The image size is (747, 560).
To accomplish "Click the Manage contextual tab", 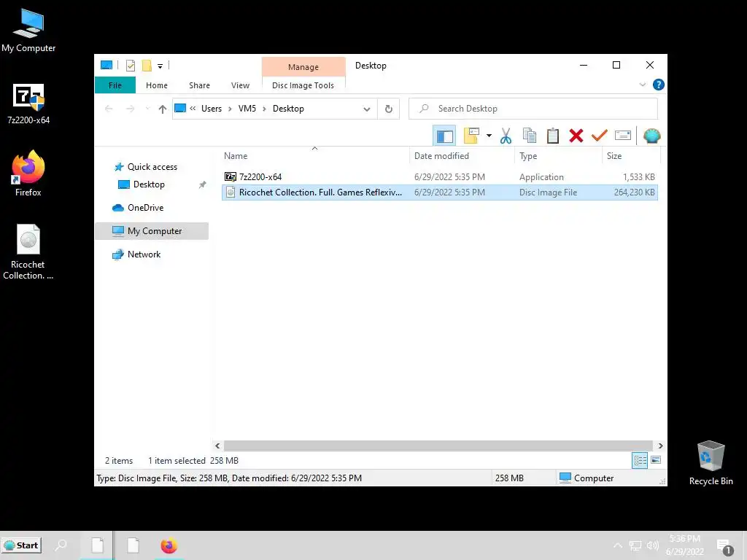I will tap(303, 66).
